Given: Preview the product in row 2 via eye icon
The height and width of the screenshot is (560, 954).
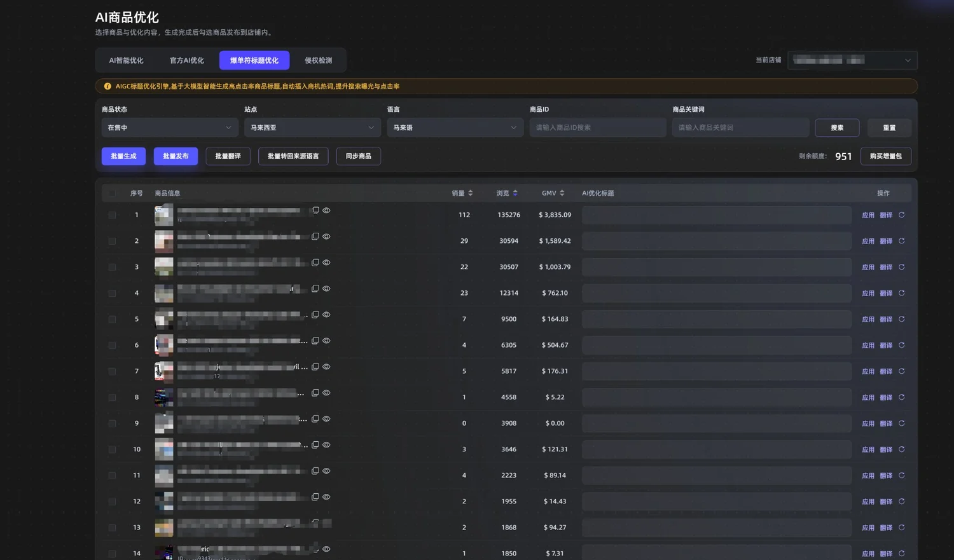Looking at the screenshot, I should point(326,236).
